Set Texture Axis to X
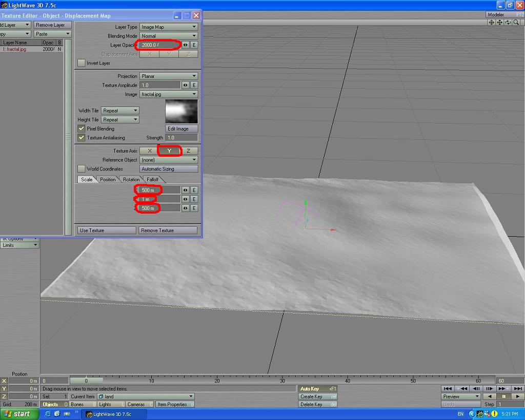Image resolution: width=525 pixels, height=420 pixels. tap(150, 151)
